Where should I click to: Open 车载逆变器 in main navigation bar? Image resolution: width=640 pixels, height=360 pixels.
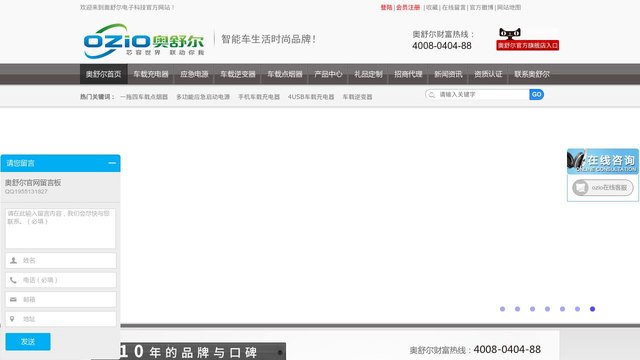point(238,74)
